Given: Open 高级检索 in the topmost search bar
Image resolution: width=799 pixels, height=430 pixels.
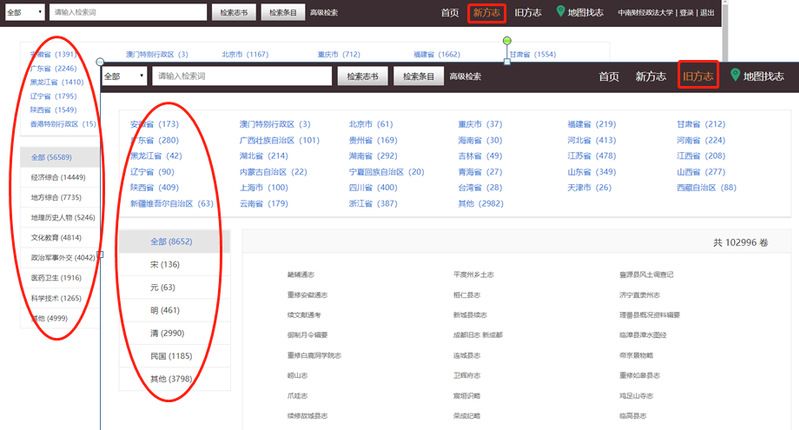Looking at the screenshot, I should tap(324, 13).
